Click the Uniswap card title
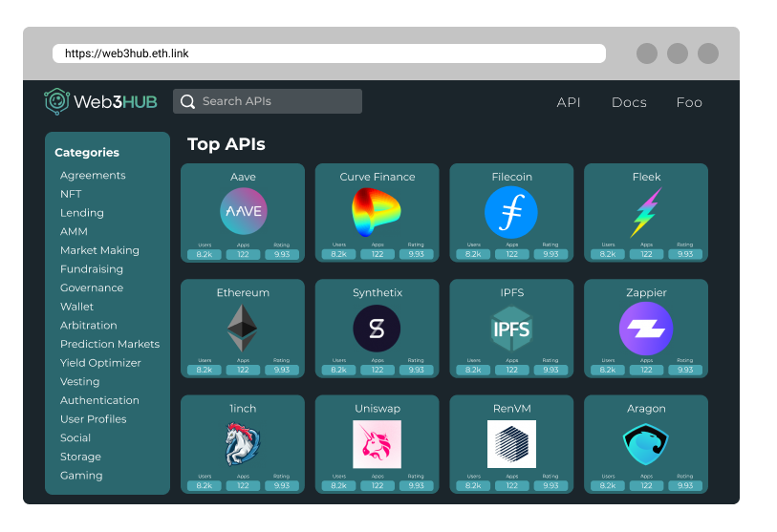 [378, 409]
